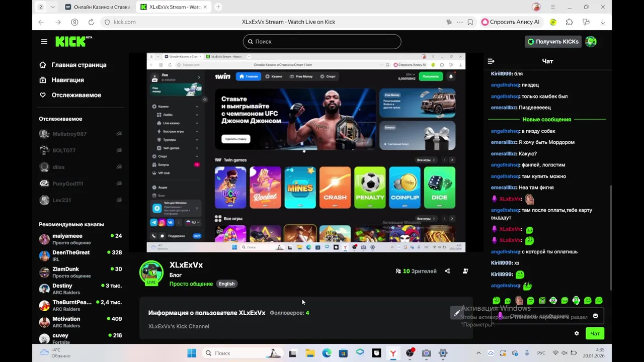Open recommended channel Motivation
Viewport: 644px width, 362px height.
[80, 322]
